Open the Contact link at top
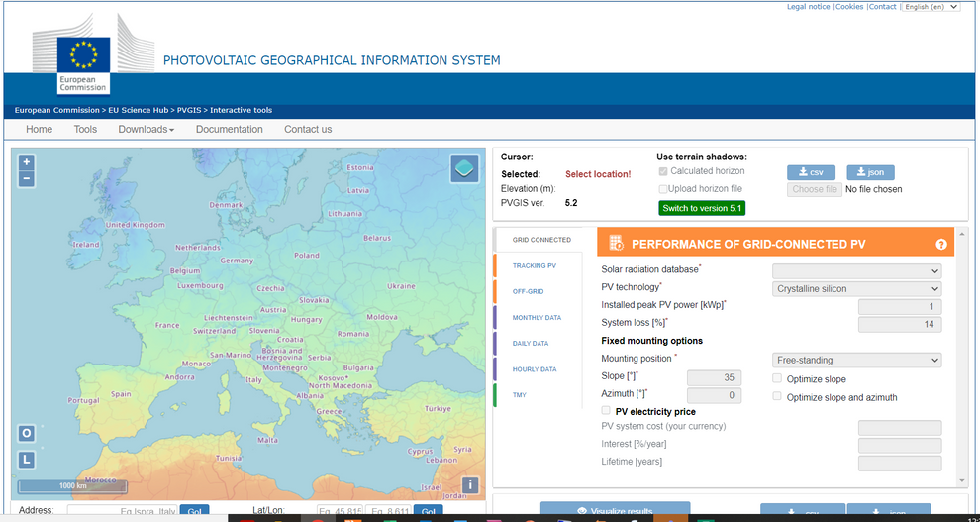980x522 pixels. tap(883, 6)
